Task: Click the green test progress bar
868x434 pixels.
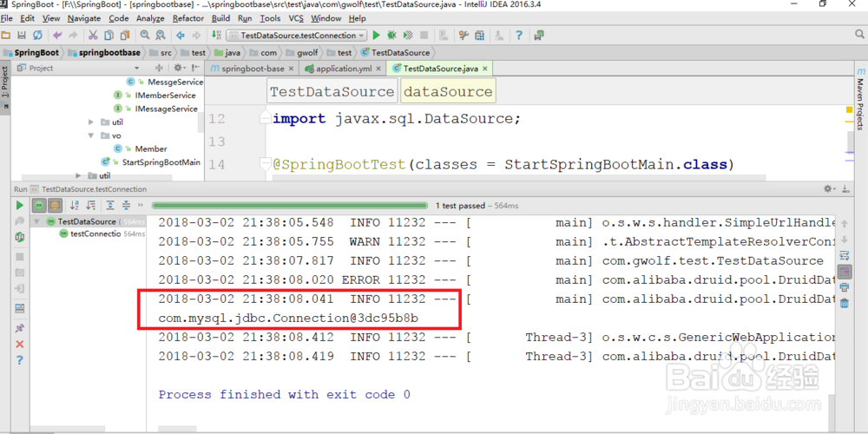Action: (x=290, y=206)
